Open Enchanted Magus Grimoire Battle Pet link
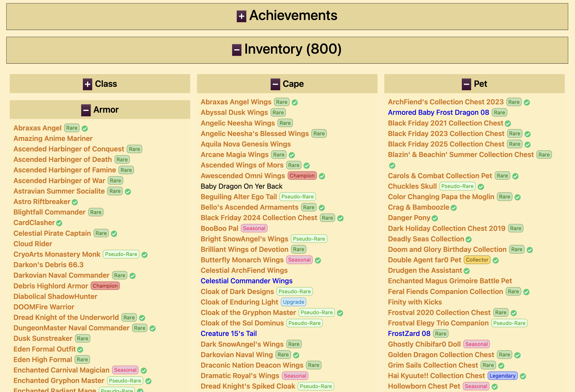The width and height of the screenshot is (575, 392). (450, 281)
